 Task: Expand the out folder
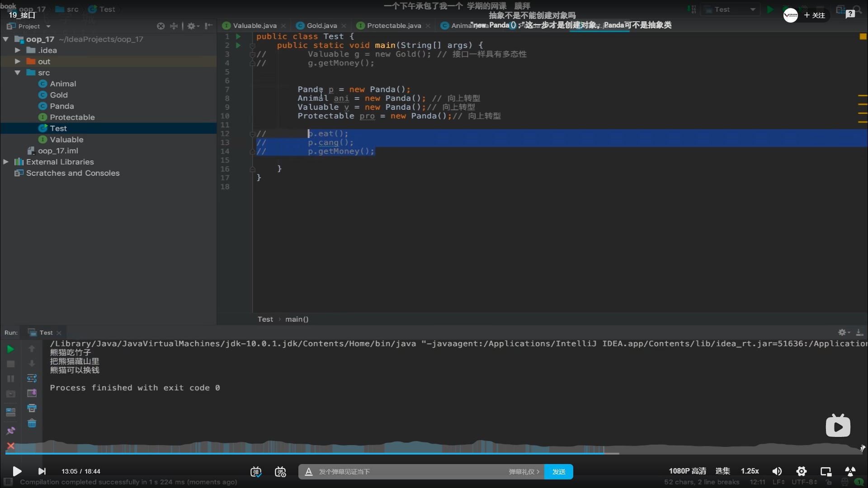17,61
